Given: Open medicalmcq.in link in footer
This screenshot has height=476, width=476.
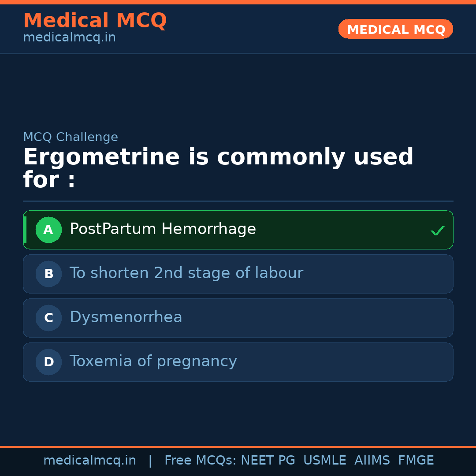Looking at the screenshot, I should click(89, 461).
